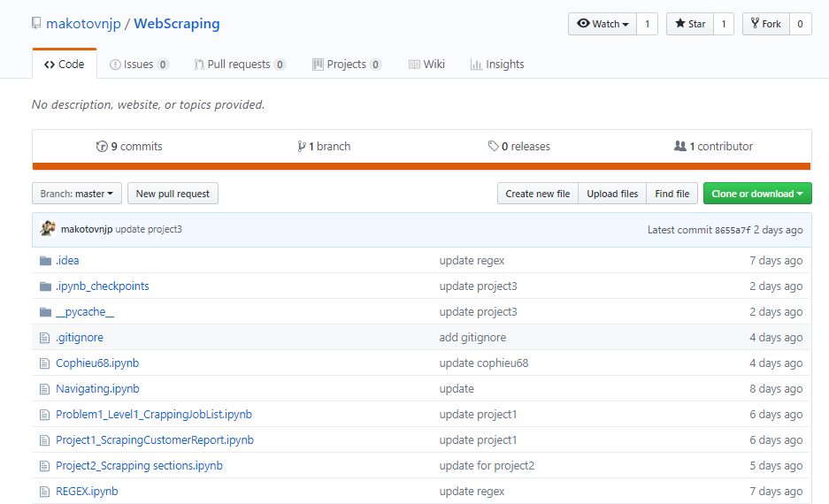Click the star icon in the Star button
Image resolution: width=829 pixels, height=504 pixels.
tap(680, 23)
